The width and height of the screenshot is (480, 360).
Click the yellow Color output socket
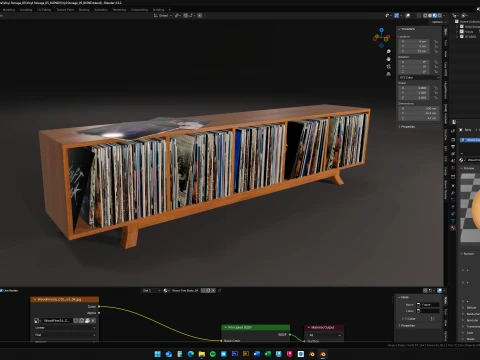tap(99, 307)
